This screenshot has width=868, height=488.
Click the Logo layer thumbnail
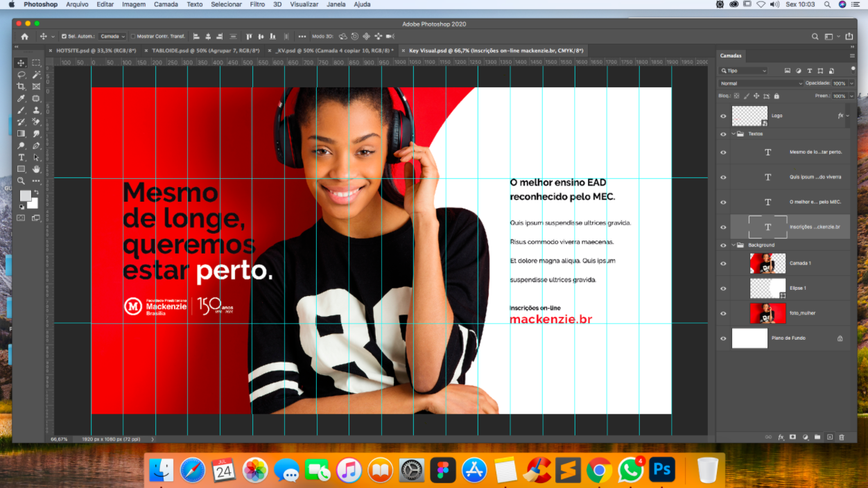pyautogui.click(x=750, y=116)
